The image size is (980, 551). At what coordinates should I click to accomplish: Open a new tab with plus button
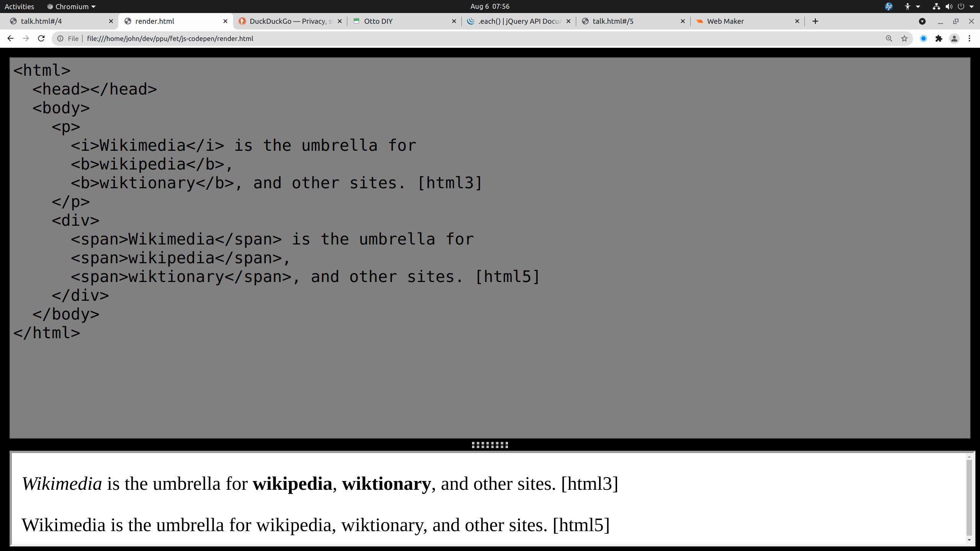pos(815,21)
